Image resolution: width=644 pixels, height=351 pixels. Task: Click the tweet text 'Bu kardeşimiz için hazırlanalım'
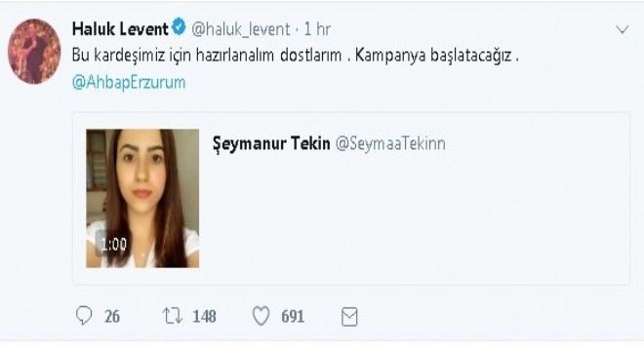pos(173,56)
